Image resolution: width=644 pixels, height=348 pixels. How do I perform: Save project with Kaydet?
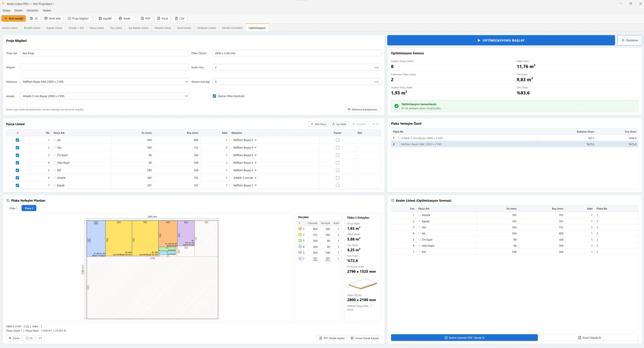(x=105, y=18)
